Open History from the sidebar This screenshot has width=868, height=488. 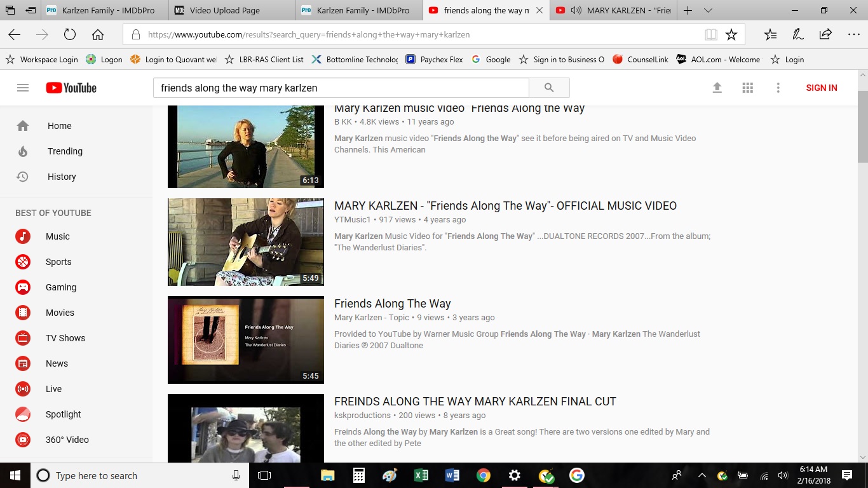(x=62, y=177)
